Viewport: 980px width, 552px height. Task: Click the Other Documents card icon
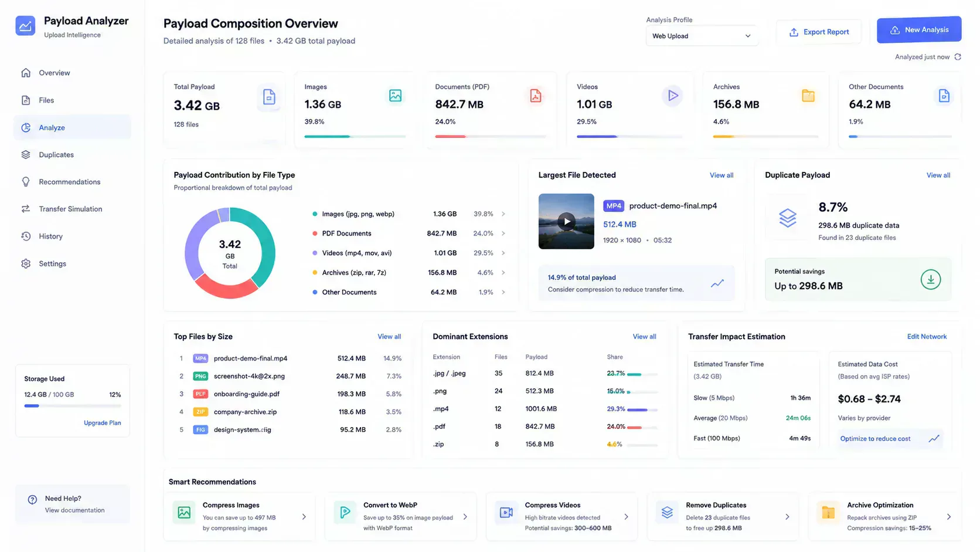(x=944, y=96)
